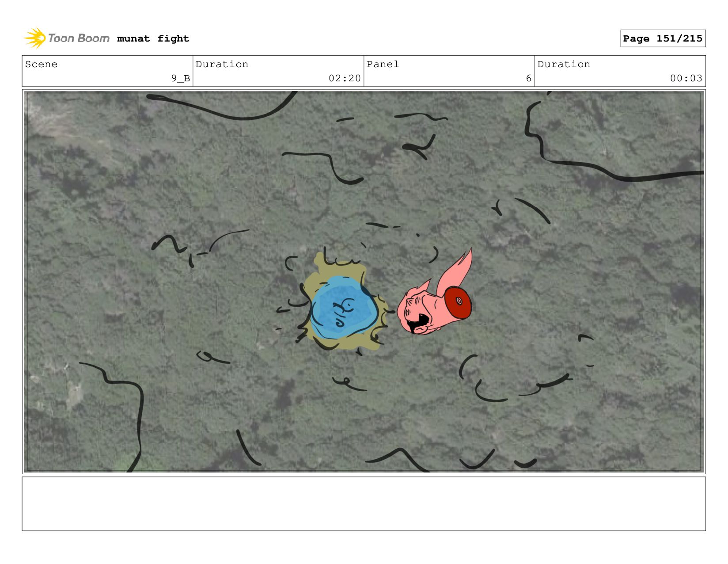Click the empty notes box below the panel
The image size is (728, 564).
point(364,503)
